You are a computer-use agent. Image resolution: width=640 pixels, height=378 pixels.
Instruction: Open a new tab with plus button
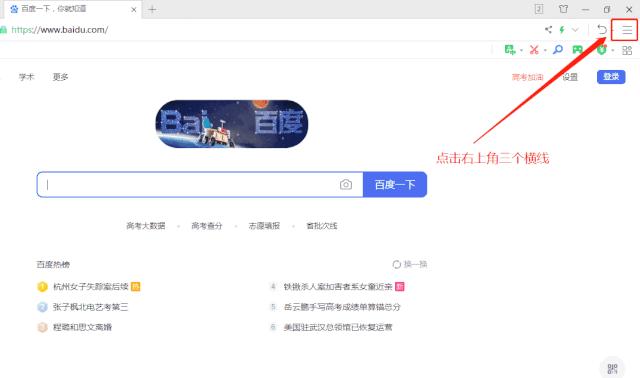(x=152, y=9)
